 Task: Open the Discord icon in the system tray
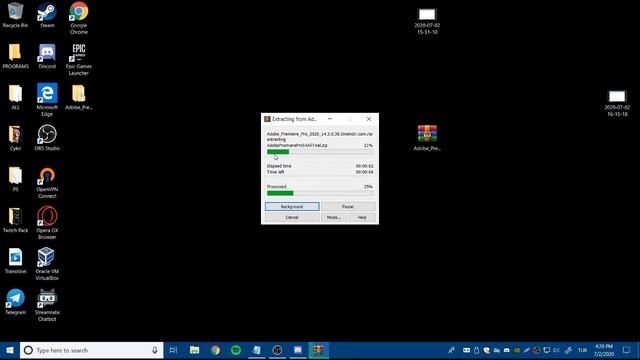(x=506, y=350)
